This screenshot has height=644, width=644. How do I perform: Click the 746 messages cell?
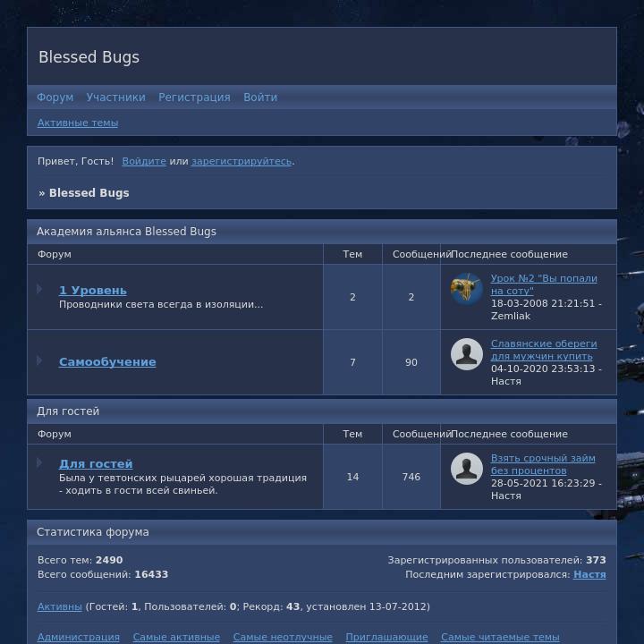[x=411, y=477]
